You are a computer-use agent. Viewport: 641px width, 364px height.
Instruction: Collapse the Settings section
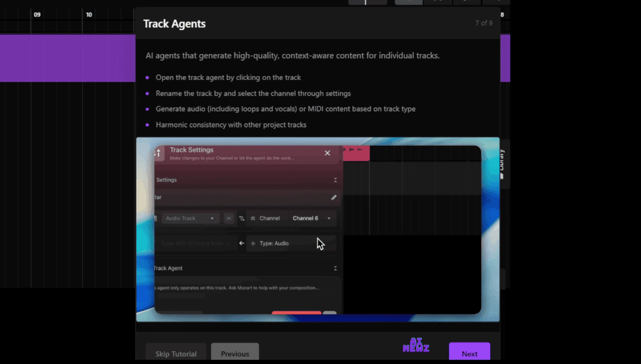(335, 180)
